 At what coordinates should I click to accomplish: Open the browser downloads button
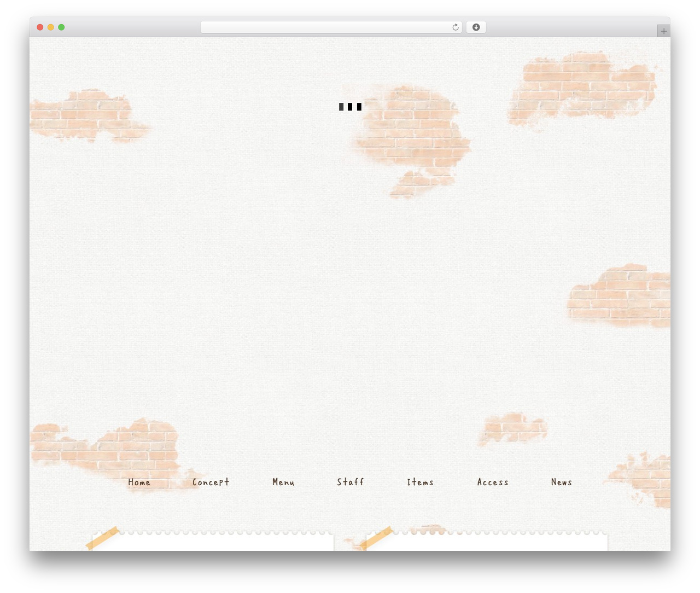point(476,27)
